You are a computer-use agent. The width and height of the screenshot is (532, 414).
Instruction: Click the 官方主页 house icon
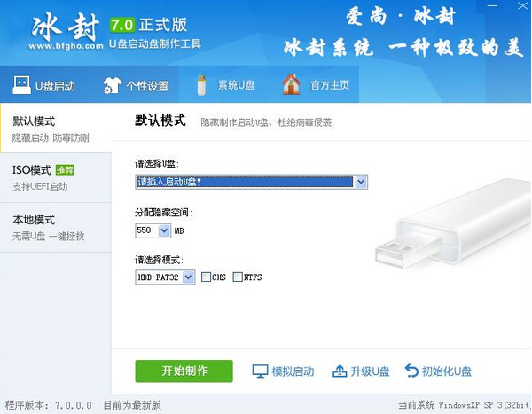[291, 85]
